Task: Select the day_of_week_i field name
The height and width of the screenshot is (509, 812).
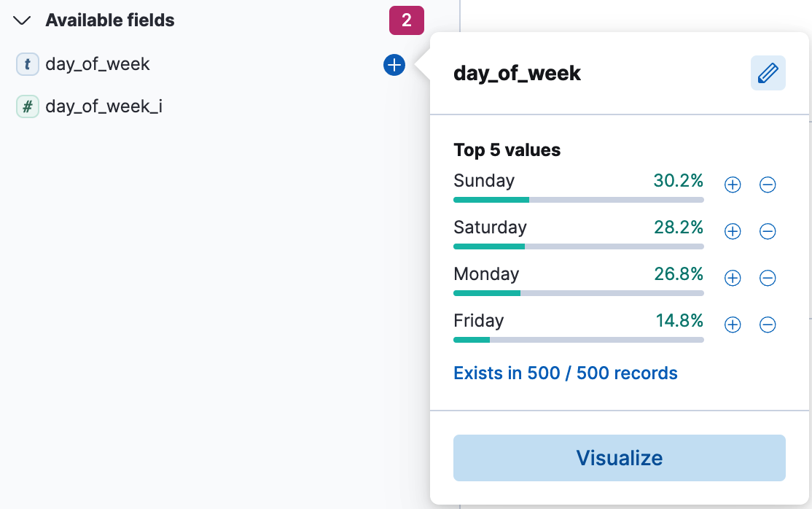Action: click(x=104, y=106)
